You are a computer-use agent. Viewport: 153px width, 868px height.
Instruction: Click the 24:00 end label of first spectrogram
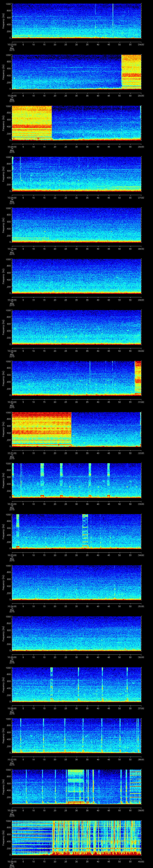tap(141, 44)
